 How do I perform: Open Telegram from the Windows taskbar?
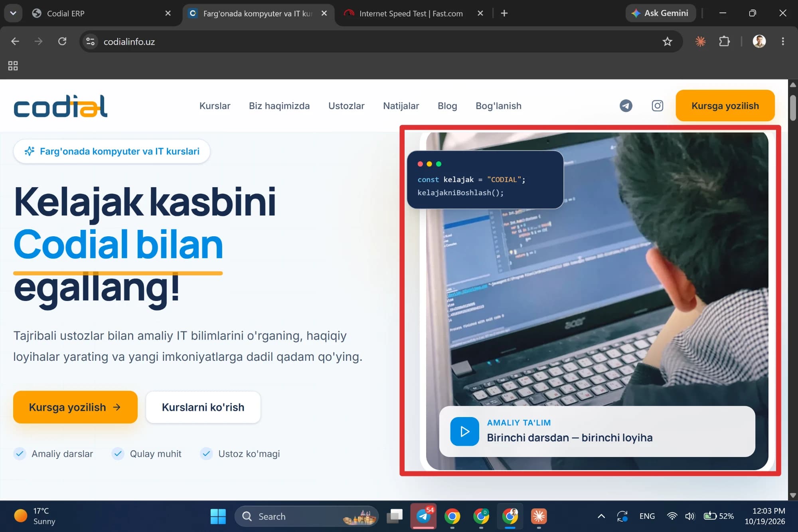[x=423, y=516]
